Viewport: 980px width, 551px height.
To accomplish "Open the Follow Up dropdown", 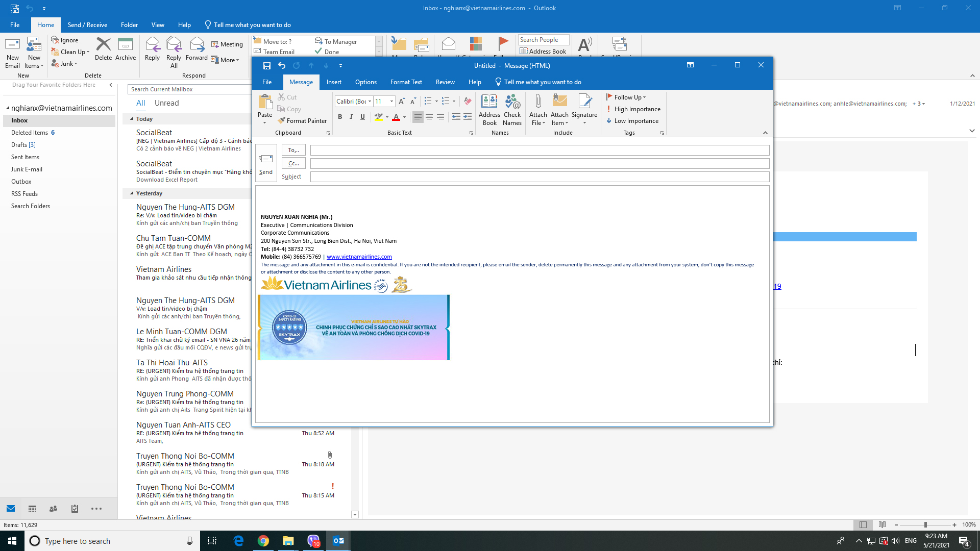I will (x=626, y=97).
